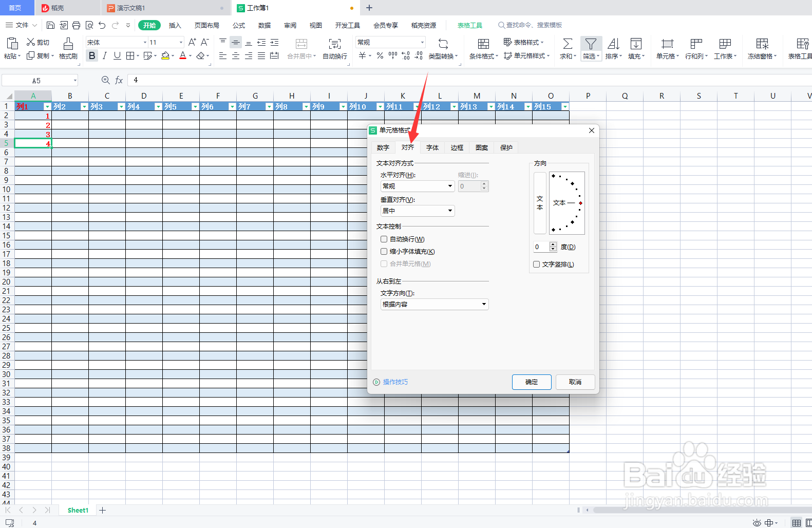Enable the 缩小字体填充 checkbox
Viewport: 812px width, 528px height.
(x=384, y=251)
